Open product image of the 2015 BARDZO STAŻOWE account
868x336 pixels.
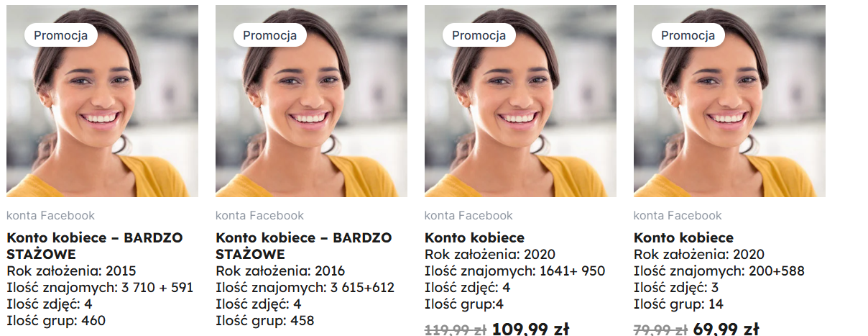(102, 101)
